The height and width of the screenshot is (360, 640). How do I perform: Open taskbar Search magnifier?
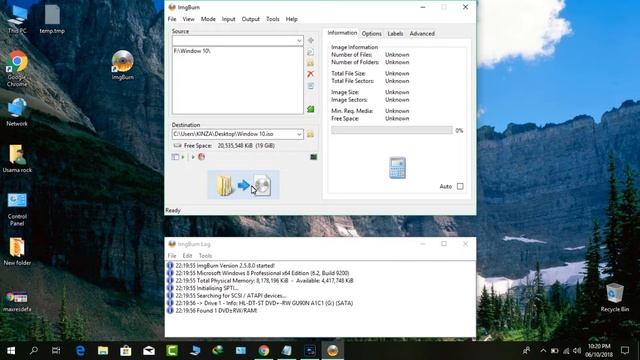pos(34,351)
